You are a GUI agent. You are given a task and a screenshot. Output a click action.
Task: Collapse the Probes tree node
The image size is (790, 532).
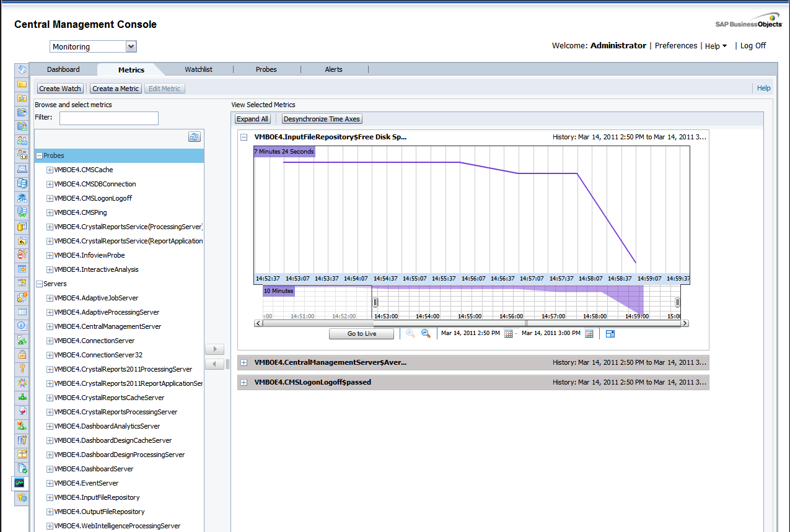click(40, 156)
